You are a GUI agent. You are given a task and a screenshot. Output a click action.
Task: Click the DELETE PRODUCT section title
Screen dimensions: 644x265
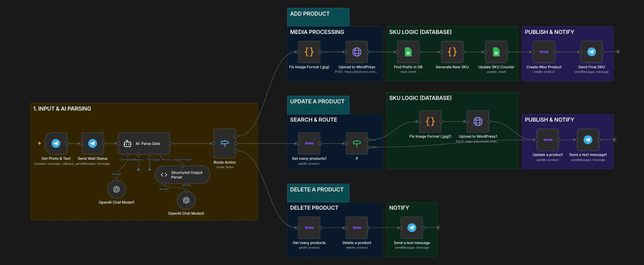pyautogui.click(x=314, y=208)
